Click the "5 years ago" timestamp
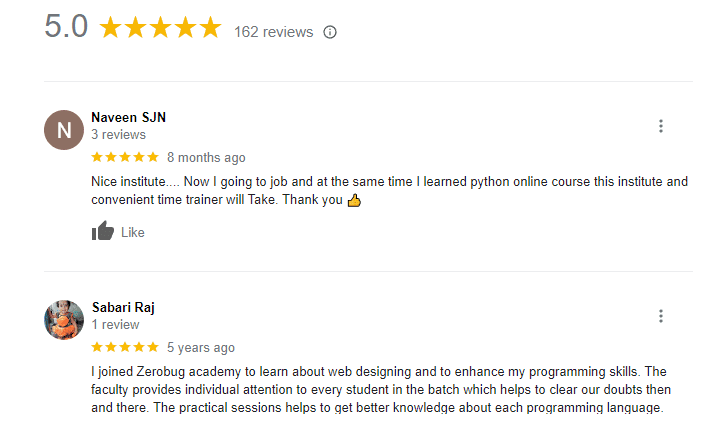The image size is (712, 433). [x=201, y=347]
